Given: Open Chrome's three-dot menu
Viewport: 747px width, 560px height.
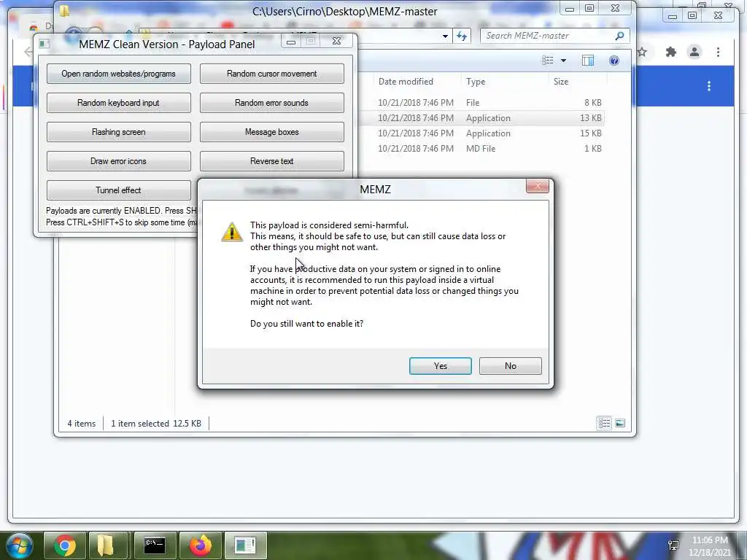Looking at the screenshot, I should (x=718, y=52).
